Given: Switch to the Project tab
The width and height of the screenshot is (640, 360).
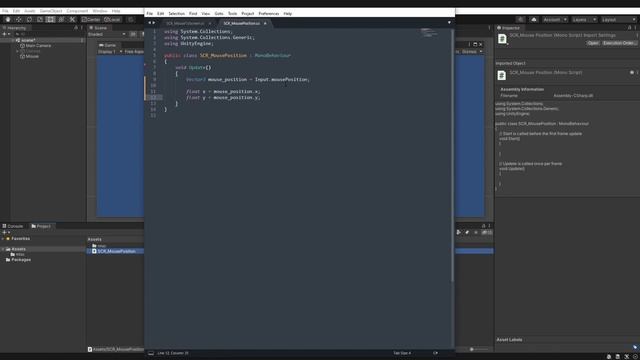Looking at the screenshot, I should click(41, 226).
